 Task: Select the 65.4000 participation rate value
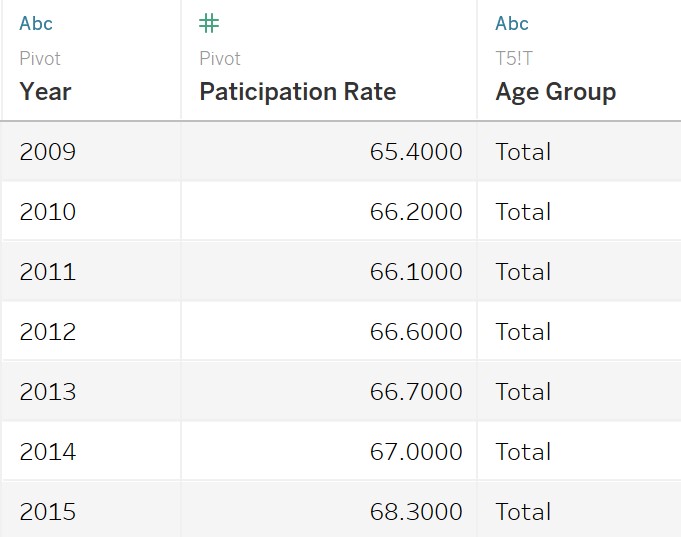[416, 152]
